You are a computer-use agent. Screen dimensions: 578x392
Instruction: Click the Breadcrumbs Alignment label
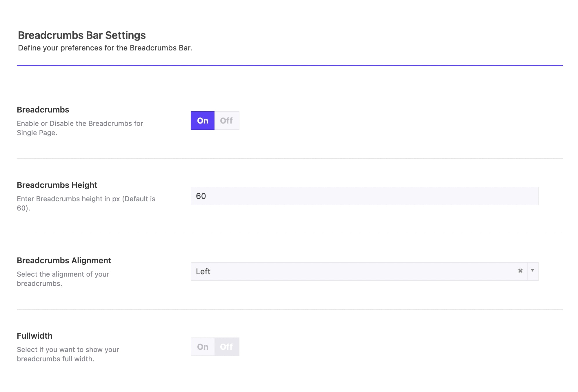tap(64, 260)
